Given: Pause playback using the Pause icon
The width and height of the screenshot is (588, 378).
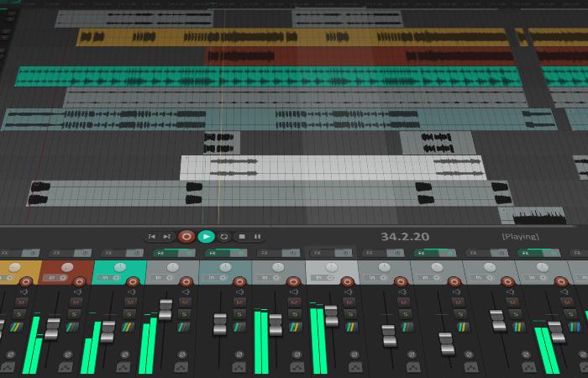Looking at the screenshot, I should 257,237.
